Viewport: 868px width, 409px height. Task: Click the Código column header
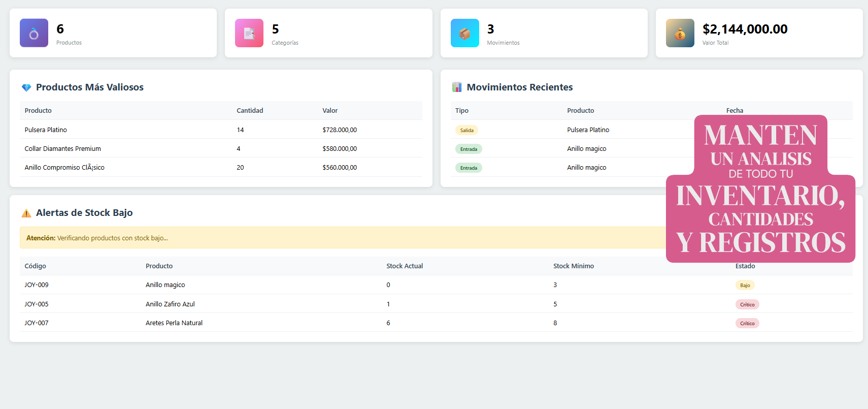click(35, 266)
